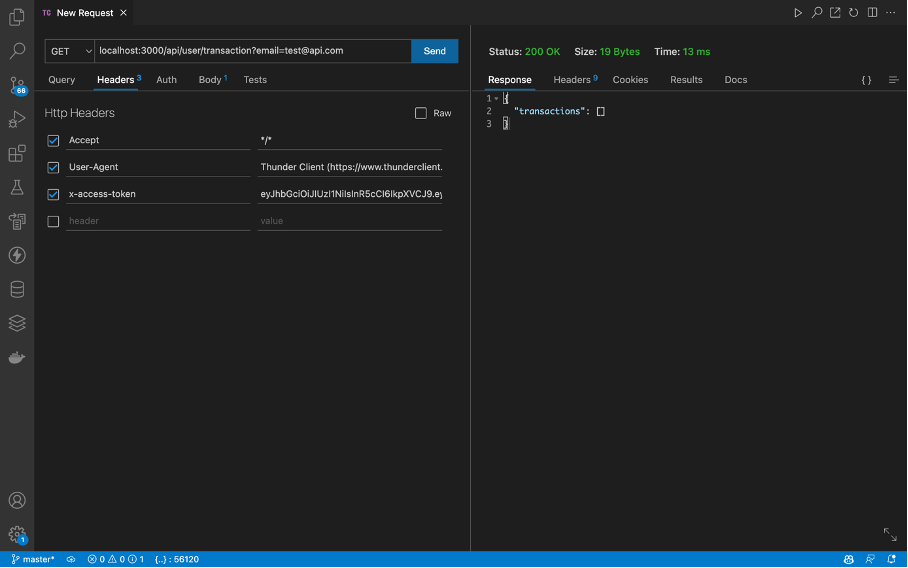Open the Run and Debug view
The image size is (908, 568).
click(17, 119)
